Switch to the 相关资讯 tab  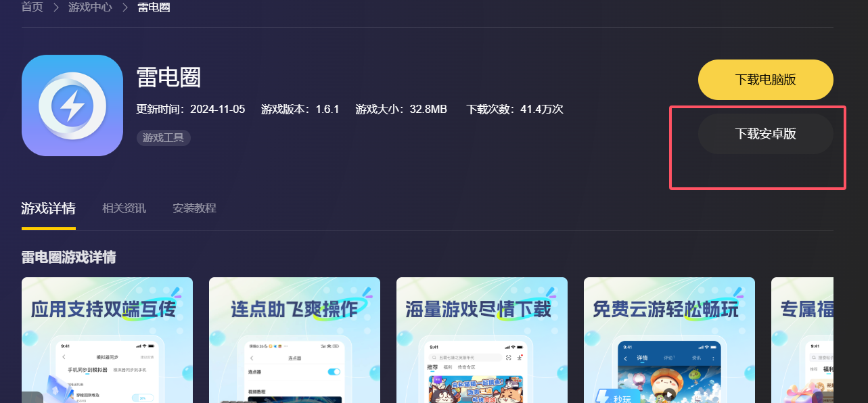point(124,208)
